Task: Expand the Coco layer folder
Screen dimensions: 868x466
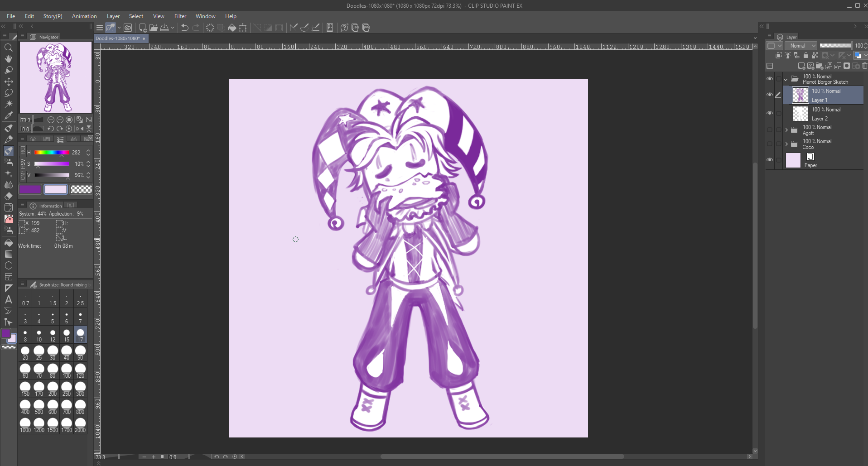Action: click(x=786, y=144)
